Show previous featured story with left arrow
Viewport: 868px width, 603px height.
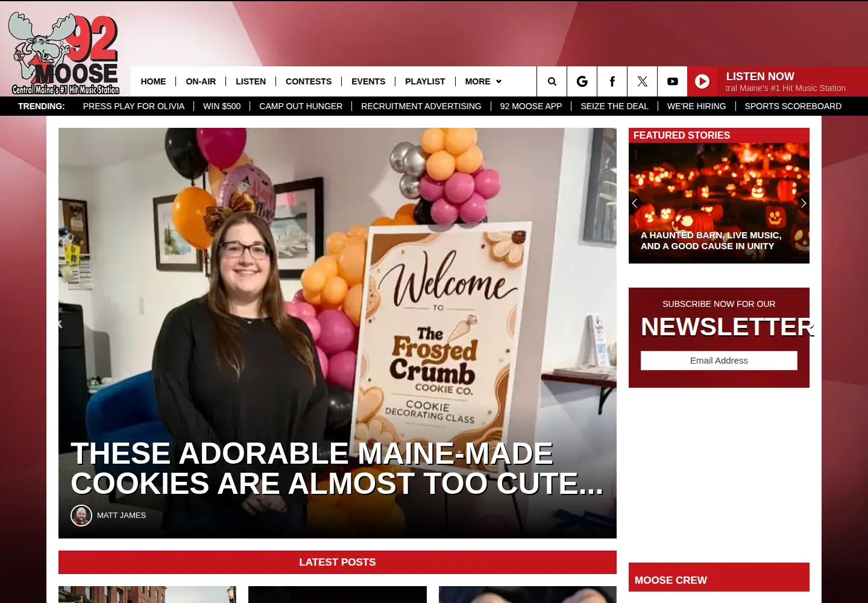635,203
